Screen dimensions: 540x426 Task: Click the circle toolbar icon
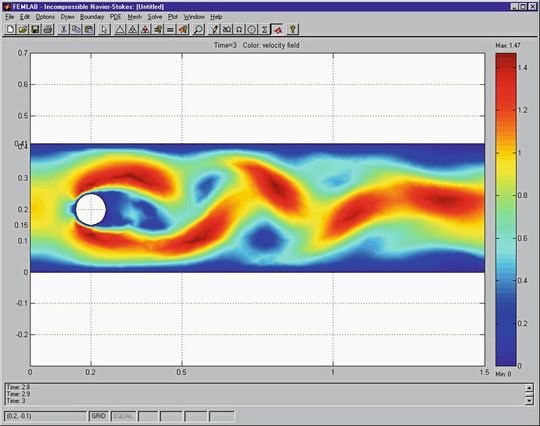(x=252, y=29)
